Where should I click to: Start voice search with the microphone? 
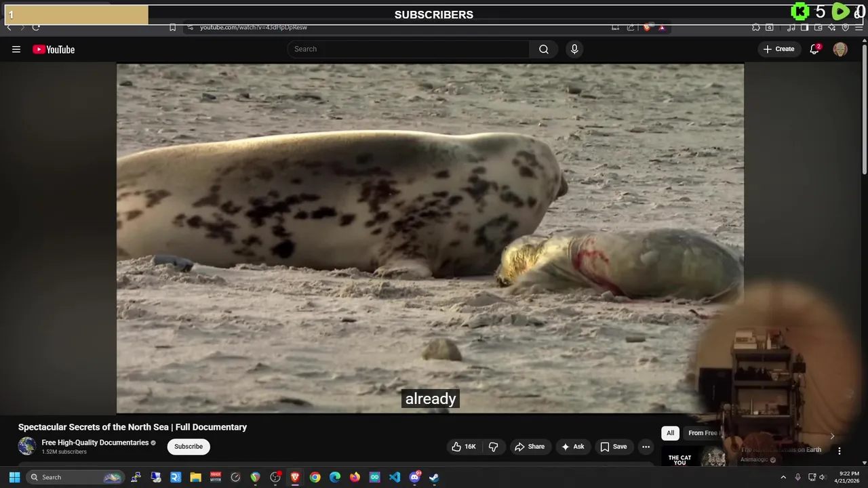[x=574, y=49]
